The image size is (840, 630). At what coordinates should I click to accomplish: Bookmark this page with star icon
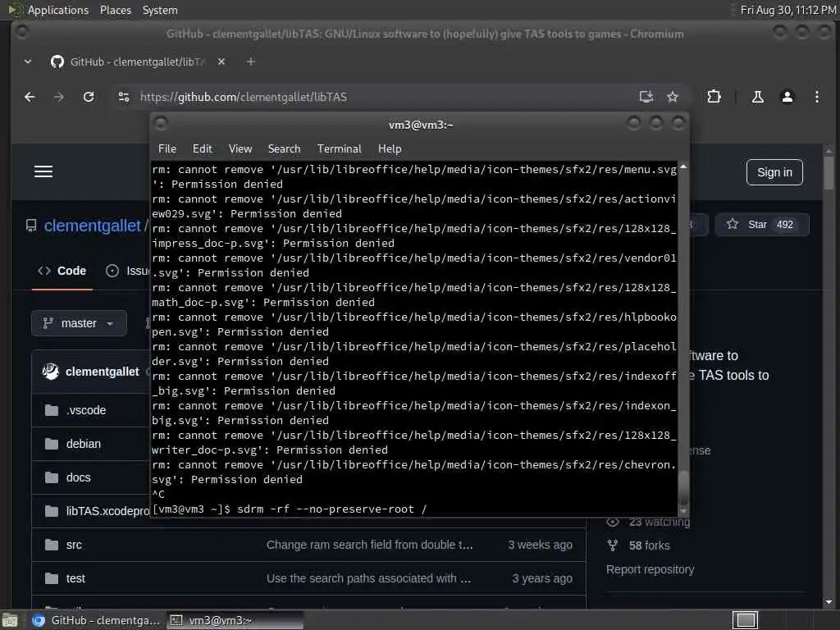pos(673,97)
